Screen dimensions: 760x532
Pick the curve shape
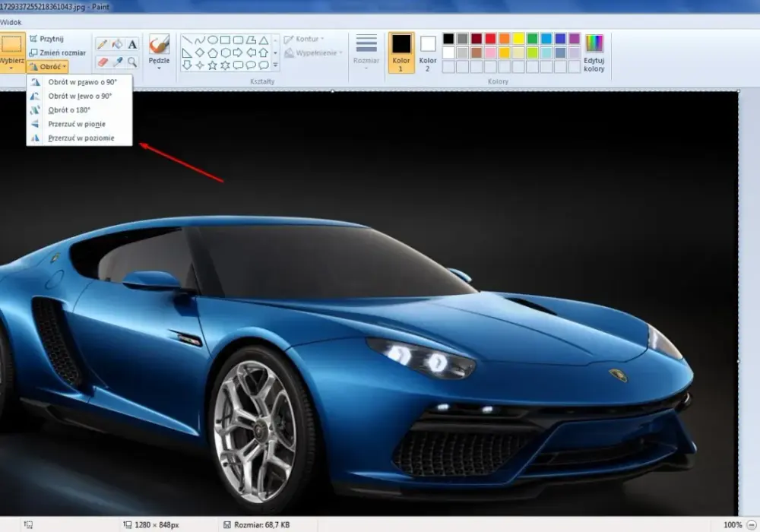click(x=200, y=40)
